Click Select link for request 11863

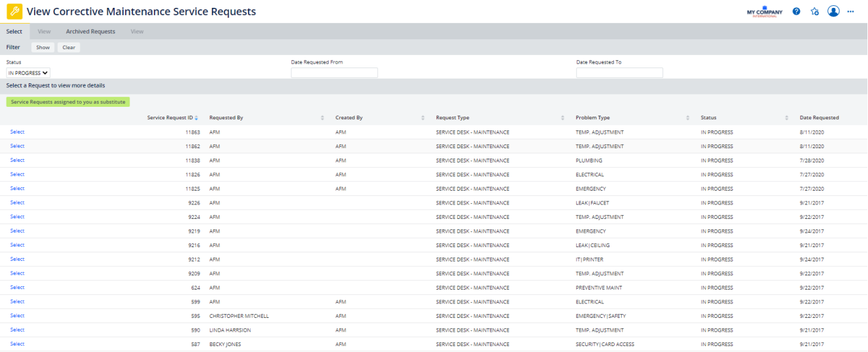point(17,132)
